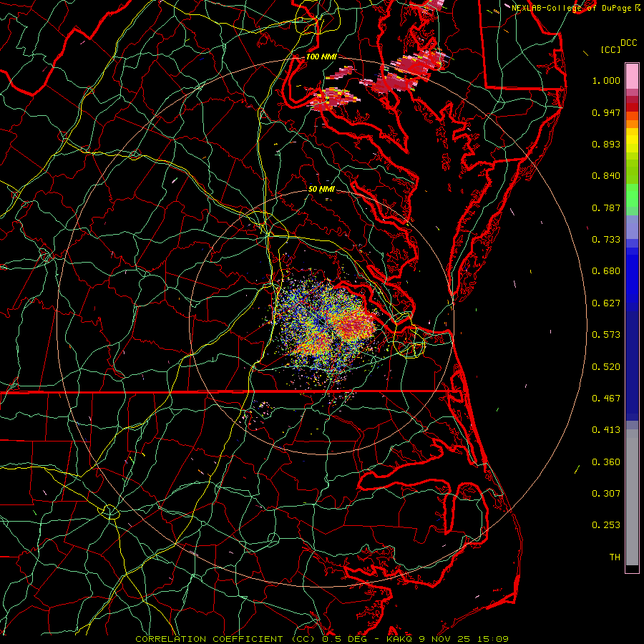This screenshot has height=644, width=644.
Task: Select the 0.360 scale value
Action: [606, 462]
